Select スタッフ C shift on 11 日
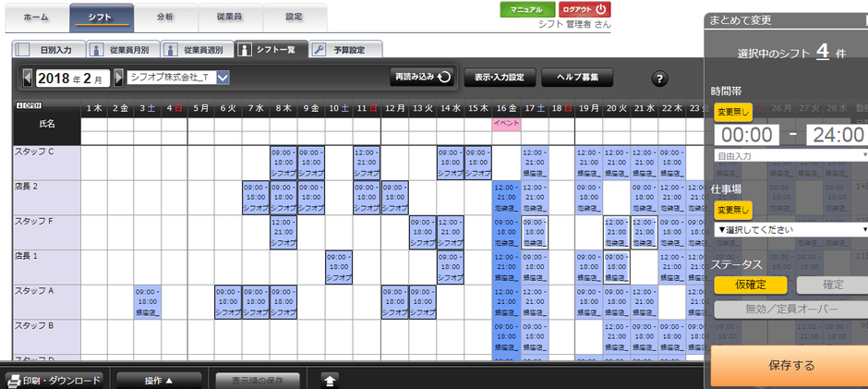Viewport: 868px width, 389px height. click(367, 163)
